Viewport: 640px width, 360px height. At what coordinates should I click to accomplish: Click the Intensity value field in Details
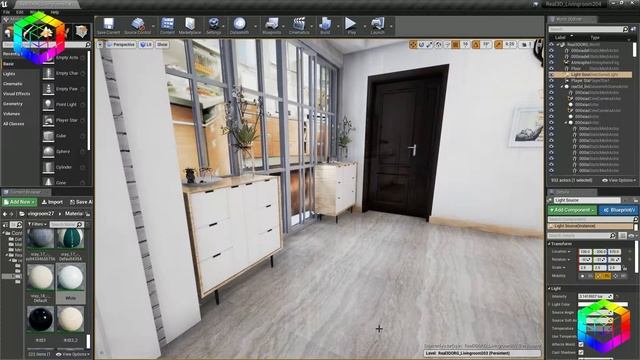(595, 296)
